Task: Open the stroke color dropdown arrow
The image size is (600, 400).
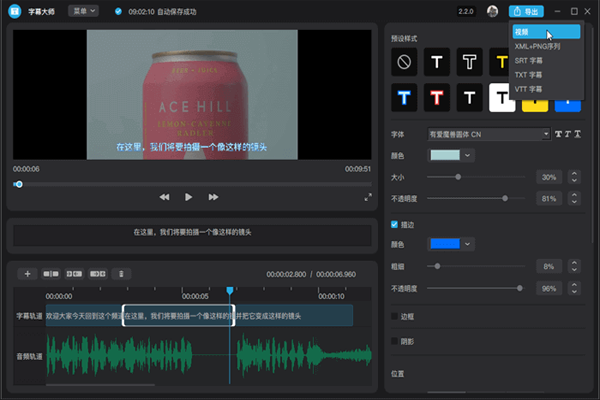Action: (x=468, y=244)
